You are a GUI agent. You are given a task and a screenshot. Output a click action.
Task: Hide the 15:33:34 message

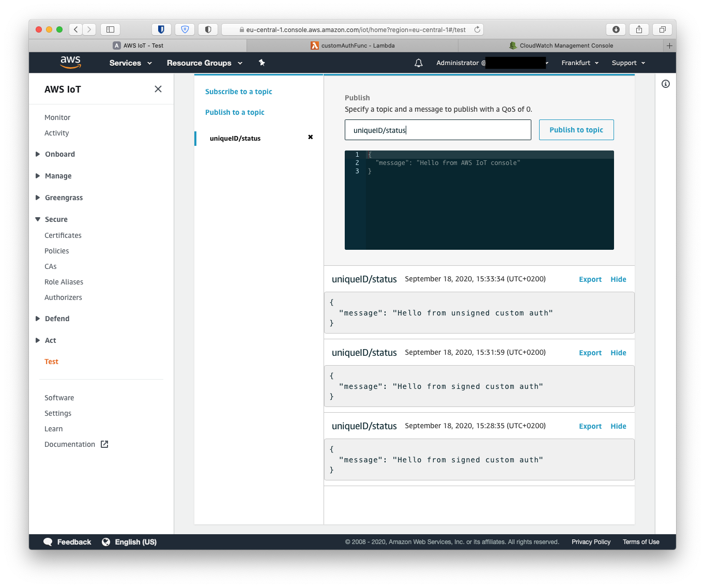(618, 279)
